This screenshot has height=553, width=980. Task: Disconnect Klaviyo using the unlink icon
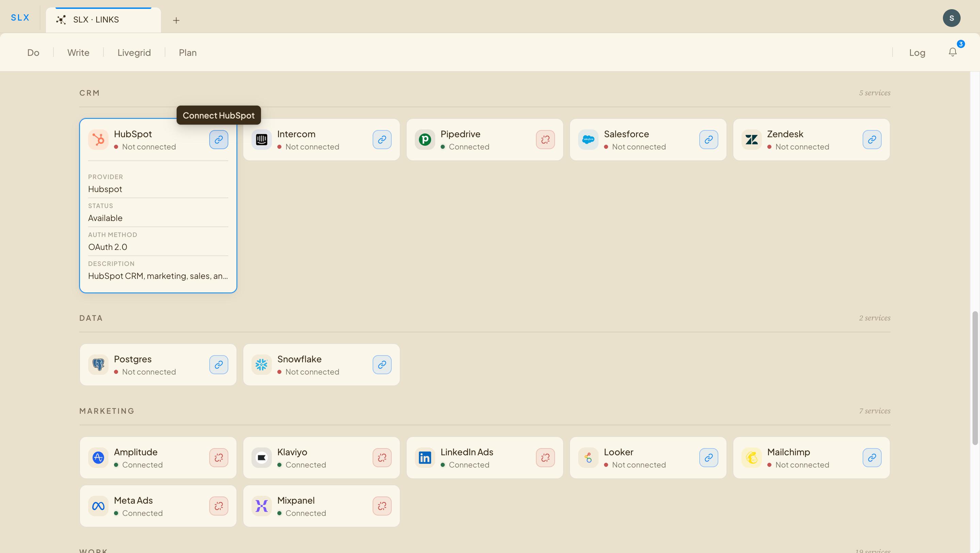click(382, 457)
